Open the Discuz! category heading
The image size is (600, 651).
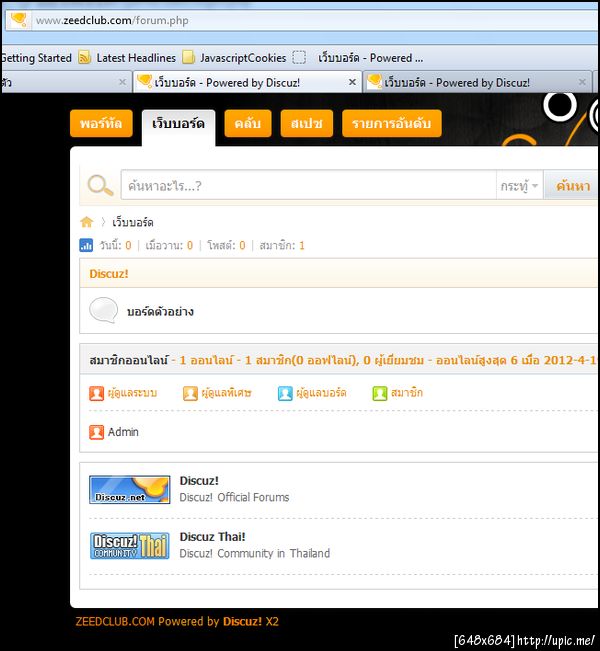(109, 274)
